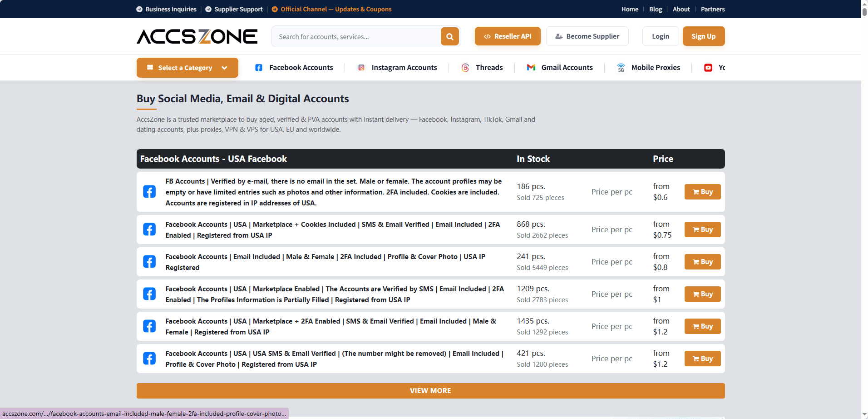Click the Supplier Support telegram icon

(208, 9)
